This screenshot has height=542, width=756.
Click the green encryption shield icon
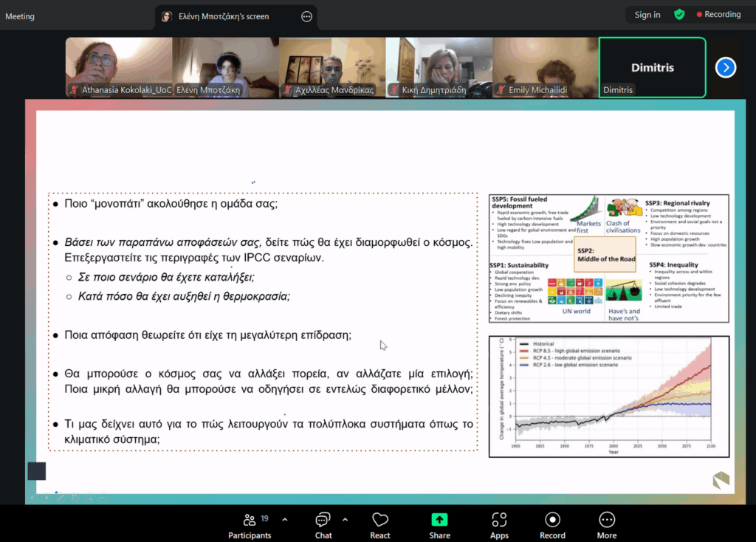[x=679, y=15]
